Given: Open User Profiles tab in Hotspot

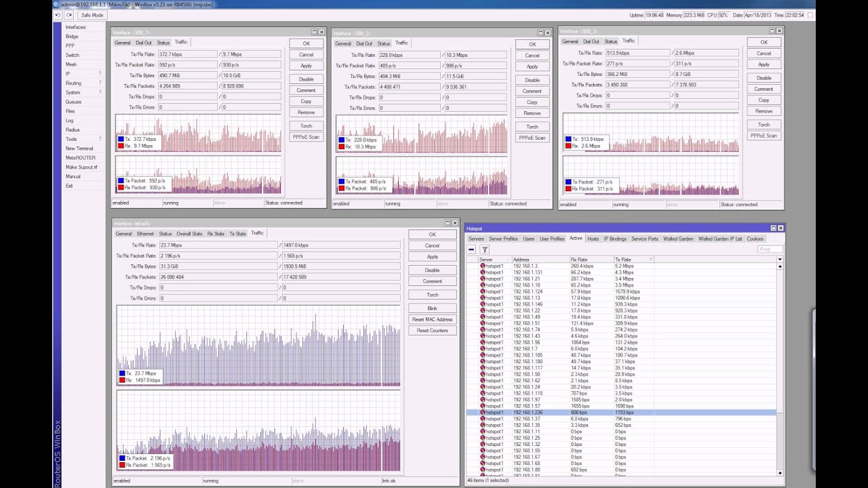Looking at the screenshot, I should click(x=552, y=239).
